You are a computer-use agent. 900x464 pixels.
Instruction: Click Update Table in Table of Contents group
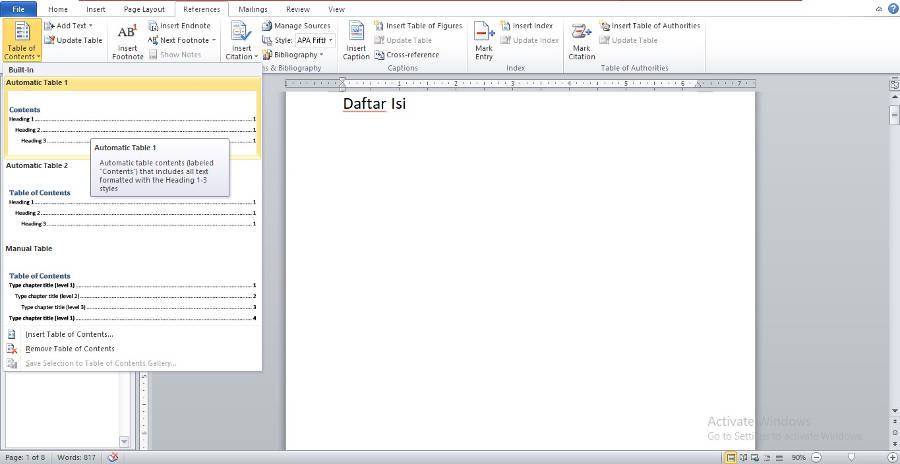click(73, 40)
